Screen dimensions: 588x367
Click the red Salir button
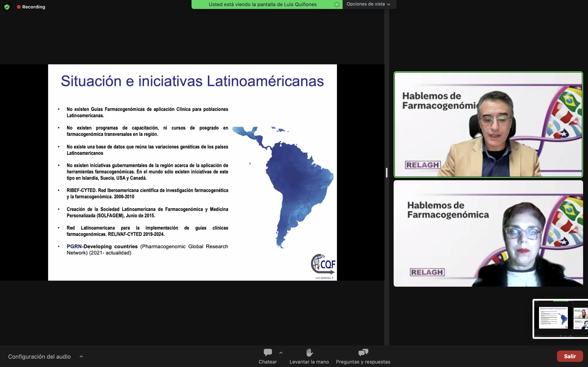coord(570,356)
